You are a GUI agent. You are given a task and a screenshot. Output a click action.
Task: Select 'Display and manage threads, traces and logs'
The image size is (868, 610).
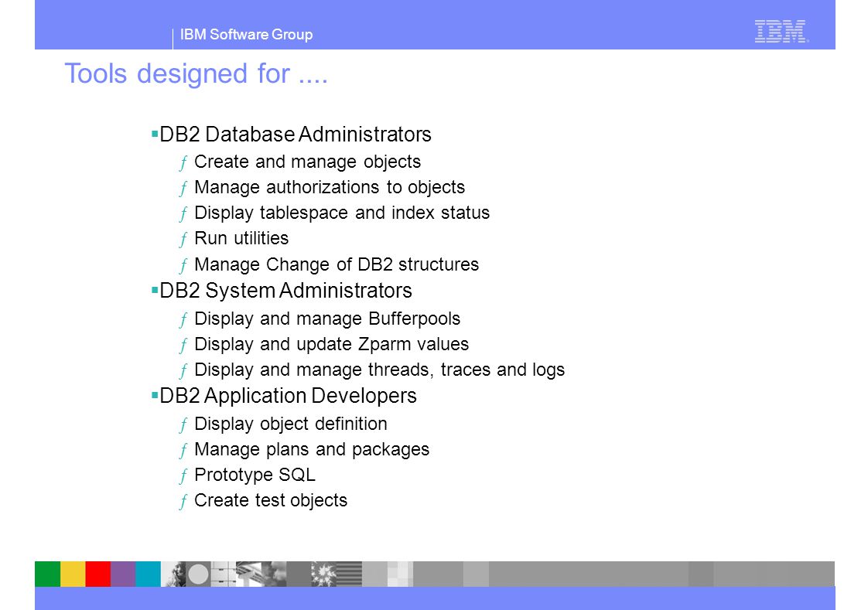[x=379, y=370]
